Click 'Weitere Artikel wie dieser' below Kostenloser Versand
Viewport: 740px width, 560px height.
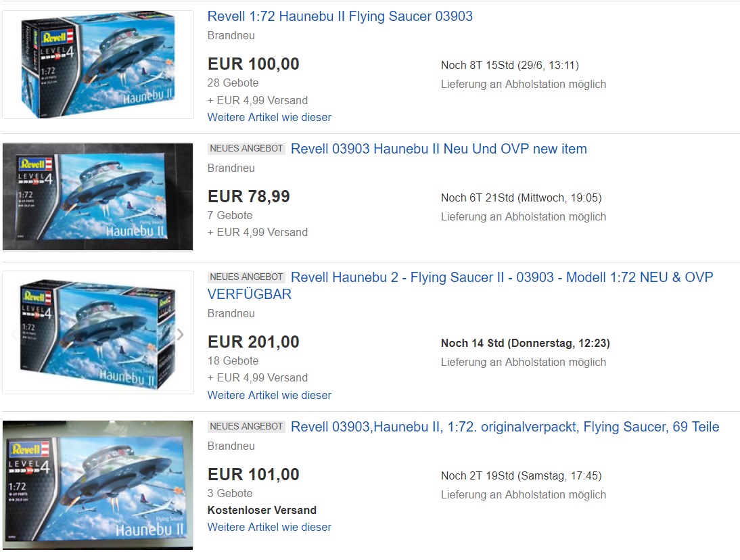(269, 527)
